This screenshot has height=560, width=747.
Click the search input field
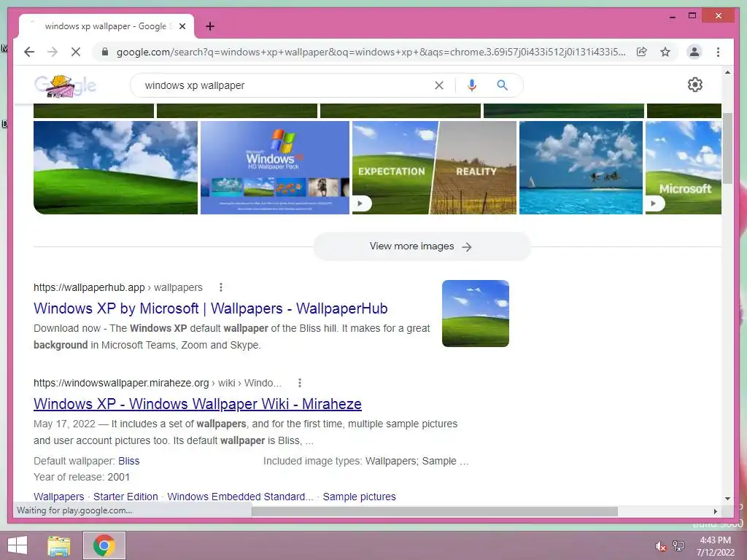tap(286, 85)
